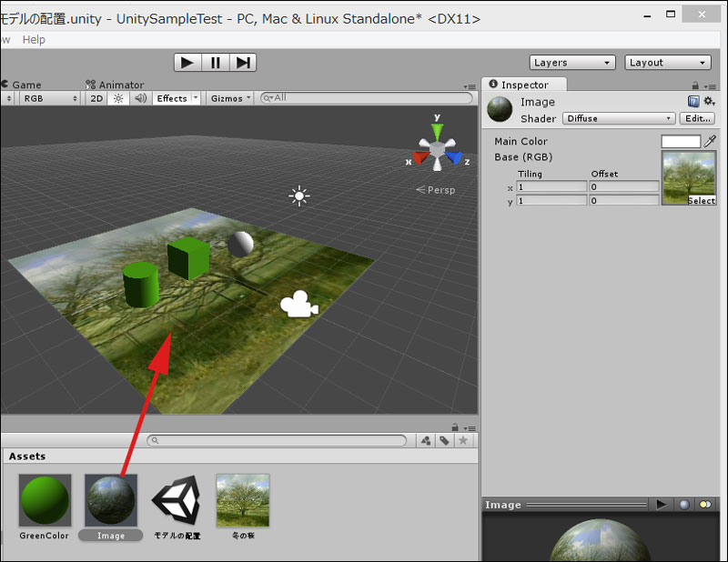The image size is (728, 562).
Task: Toggle scene Effects button
Action: coord(172,98)
